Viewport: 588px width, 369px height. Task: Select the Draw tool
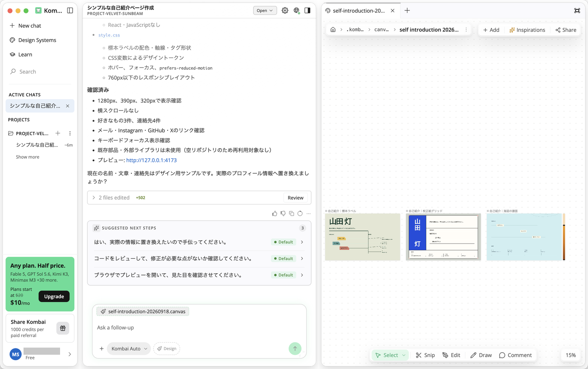(x=481, y=355)
